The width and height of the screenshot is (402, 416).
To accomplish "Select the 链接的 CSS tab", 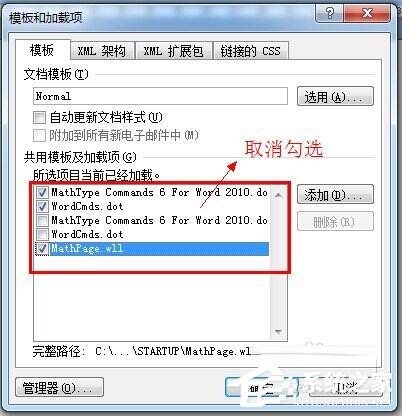I will [x=250, y=51].
